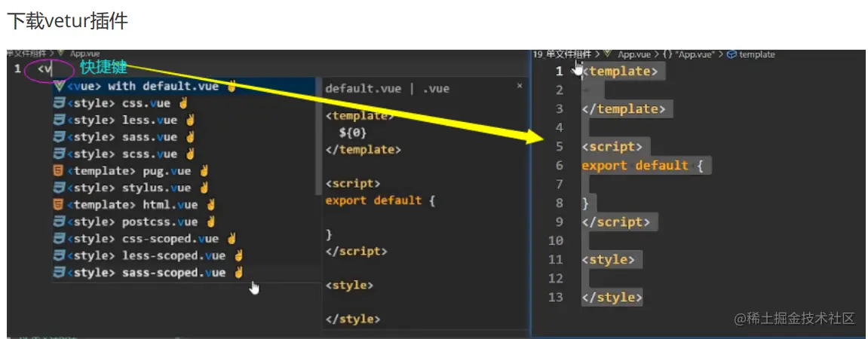
Task: Click the typed <v text in left editor
Action: pos(44,69)
